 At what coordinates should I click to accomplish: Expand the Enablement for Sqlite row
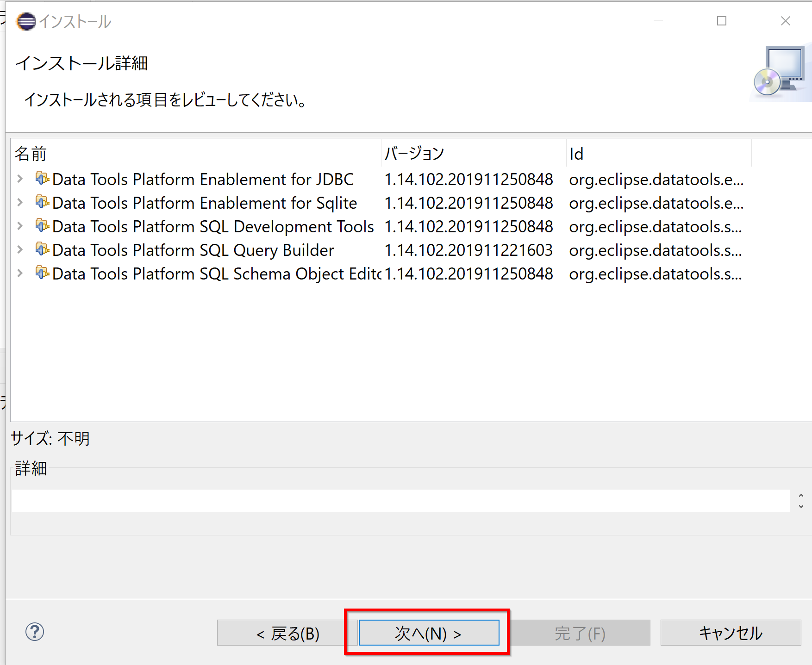pos(20,202)
